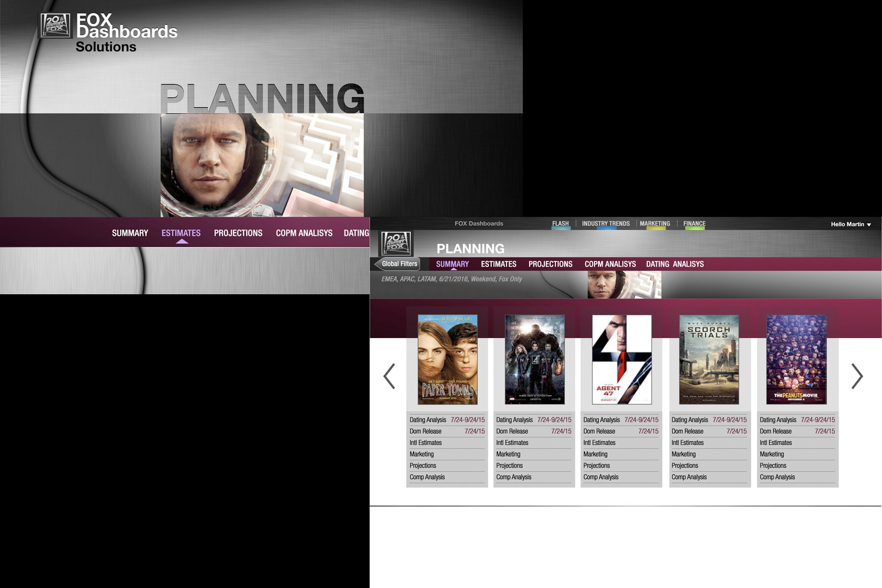Open Dom Release under Scorch Trials

click(x=709, y=431)
